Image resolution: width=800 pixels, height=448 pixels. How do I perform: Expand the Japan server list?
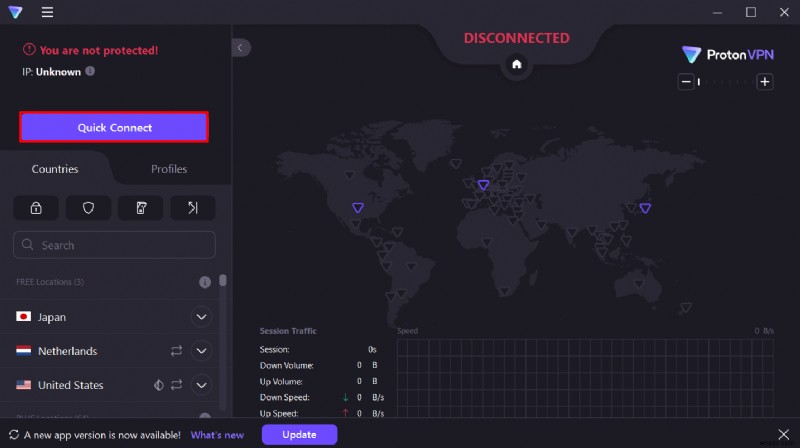(x=202, y=317)
